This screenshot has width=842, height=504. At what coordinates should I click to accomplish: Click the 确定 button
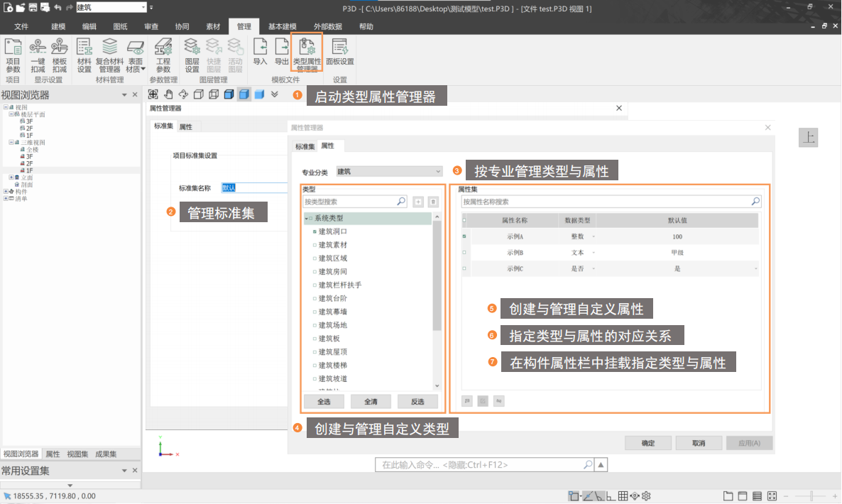pyautogui.click(x=647, y=443)
